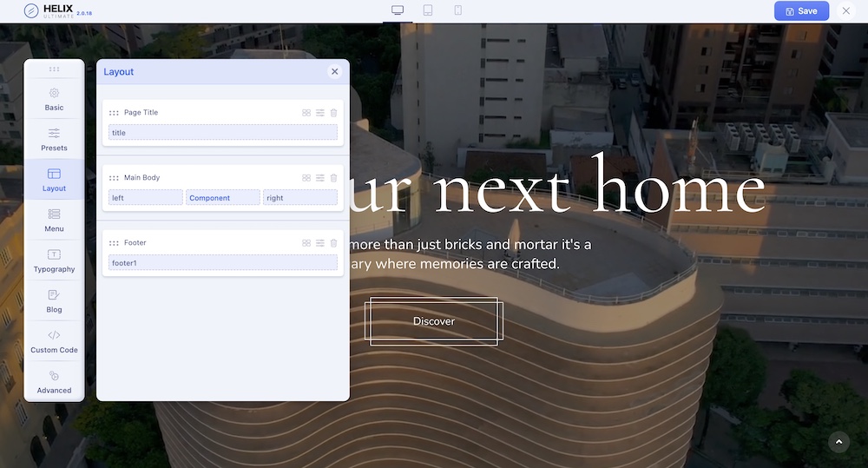Click the Discover button on preview
The height and width of the screenshot is (468, 868).
coord(434,321)
